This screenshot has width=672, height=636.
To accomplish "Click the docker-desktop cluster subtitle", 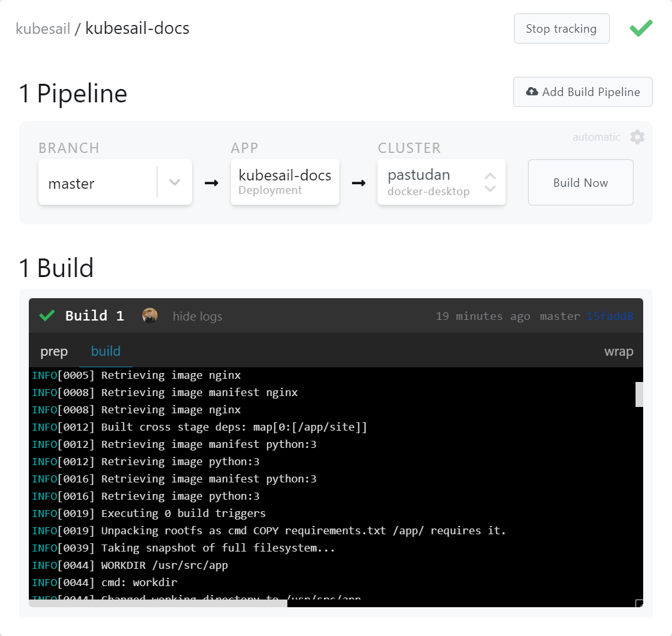I will pyautogui.click(x=429, y=191).
